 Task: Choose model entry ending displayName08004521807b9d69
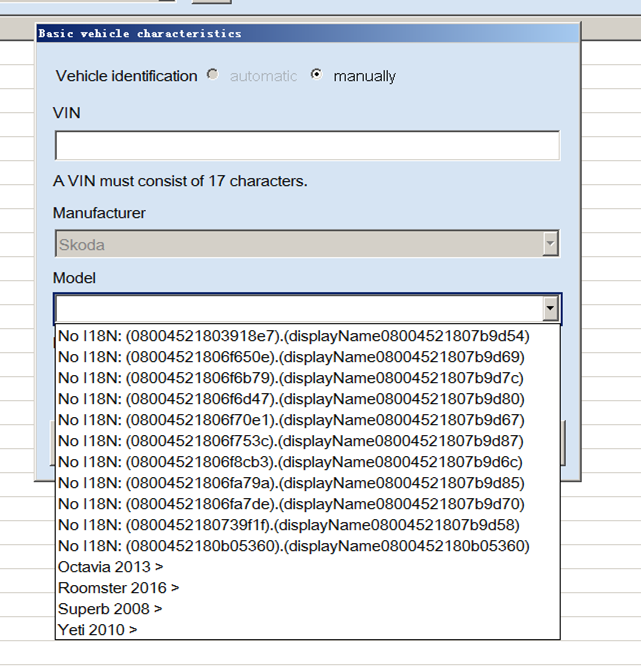[x=307, y=357]
